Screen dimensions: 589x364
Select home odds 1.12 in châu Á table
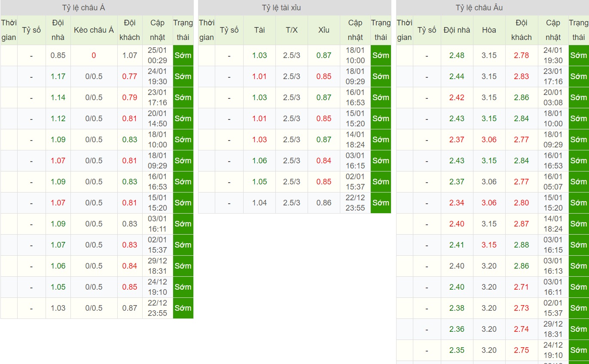pyautogui.click(x=58, y=119)
